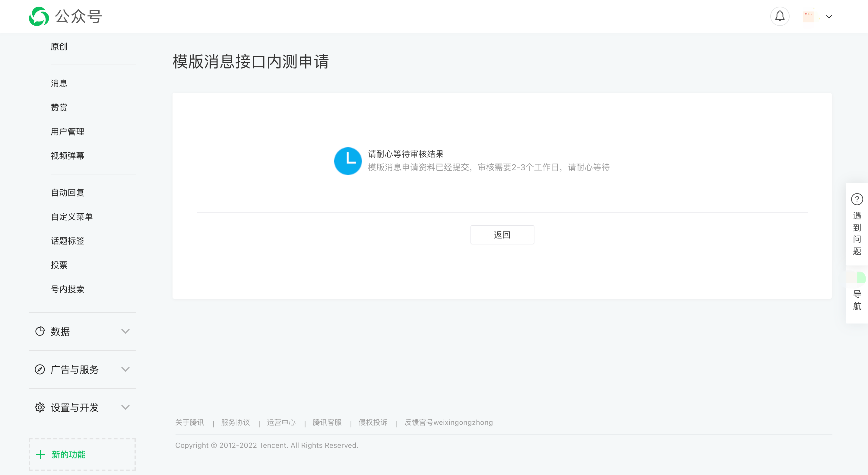Open the 运营中心 footer link
The height and width of the screenshot is (475, 868).
(x=281, y=422)
